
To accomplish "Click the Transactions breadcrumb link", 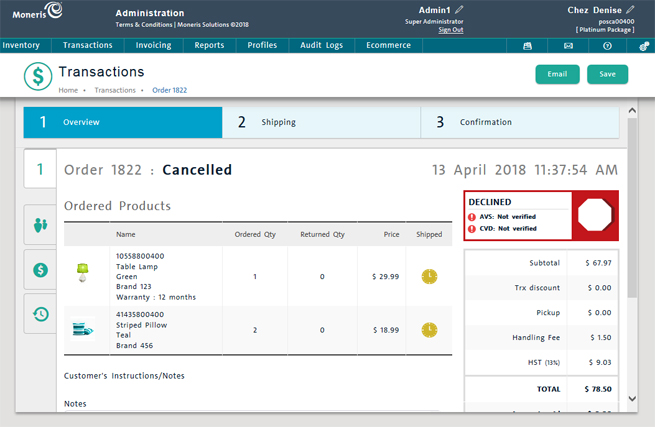I will pos(115,90).
